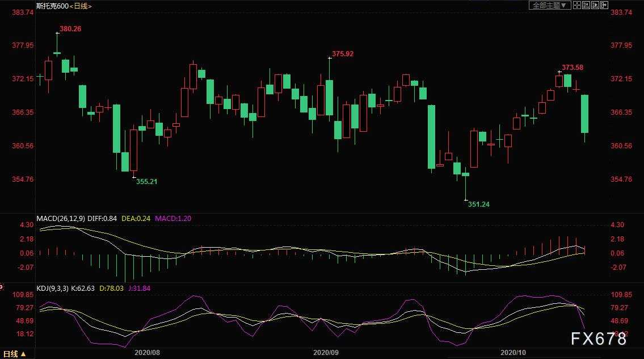Select the 380.26 high price label
This screenshot has height=359, width=644.
71,29
